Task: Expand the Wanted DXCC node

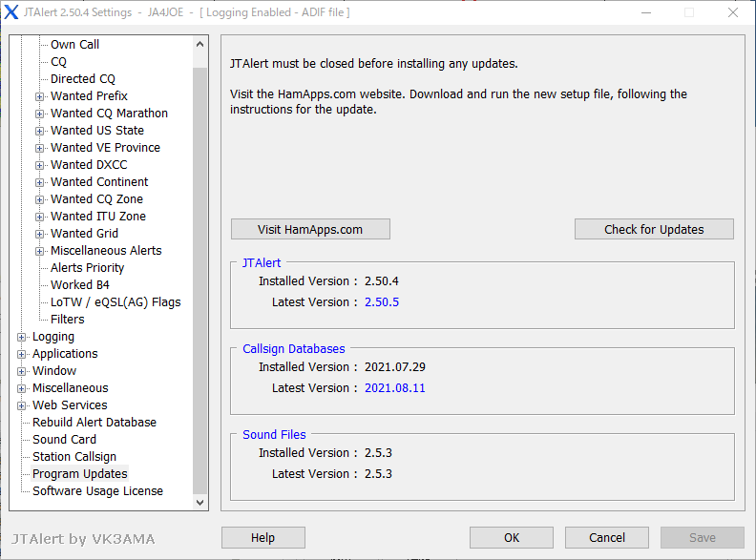Action: click(x=40, y=165)
